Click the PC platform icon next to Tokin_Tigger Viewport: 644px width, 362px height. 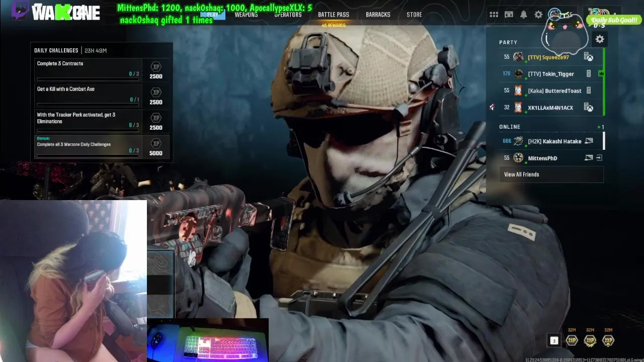(x=589, y=74)
